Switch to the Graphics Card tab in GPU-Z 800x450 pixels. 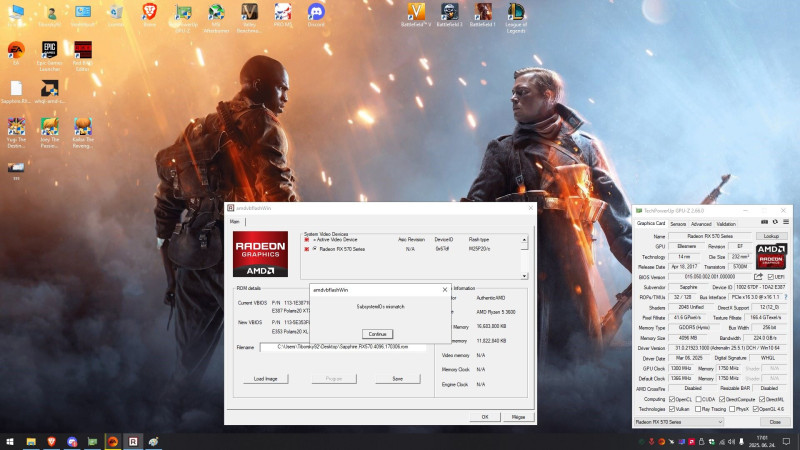[651, 223]
